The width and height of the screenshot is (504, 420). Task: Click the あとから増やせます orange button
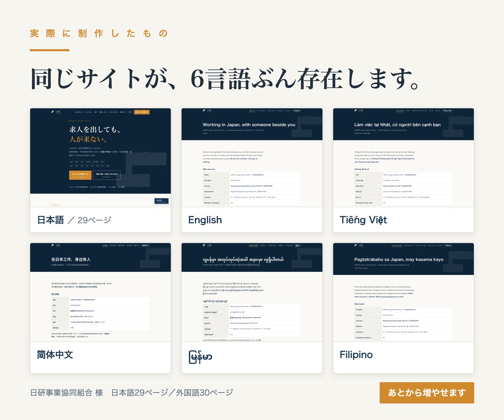coord(427,393)
